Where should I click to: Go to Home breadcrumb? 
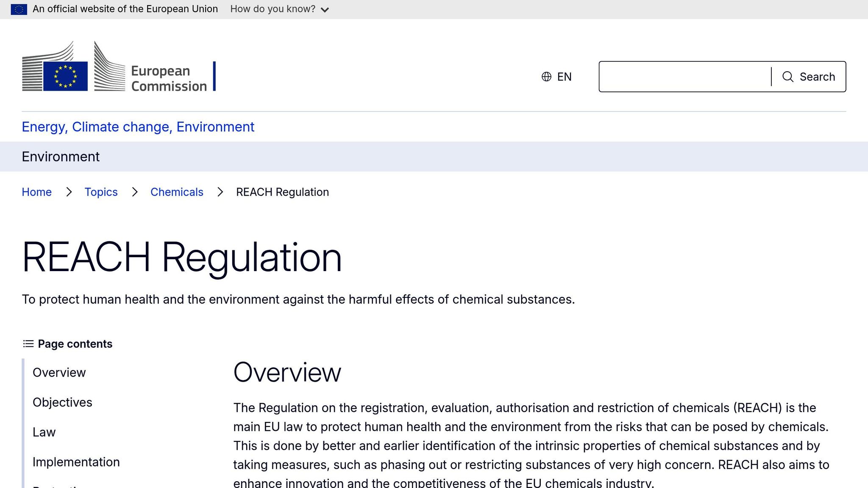point(36,192)
